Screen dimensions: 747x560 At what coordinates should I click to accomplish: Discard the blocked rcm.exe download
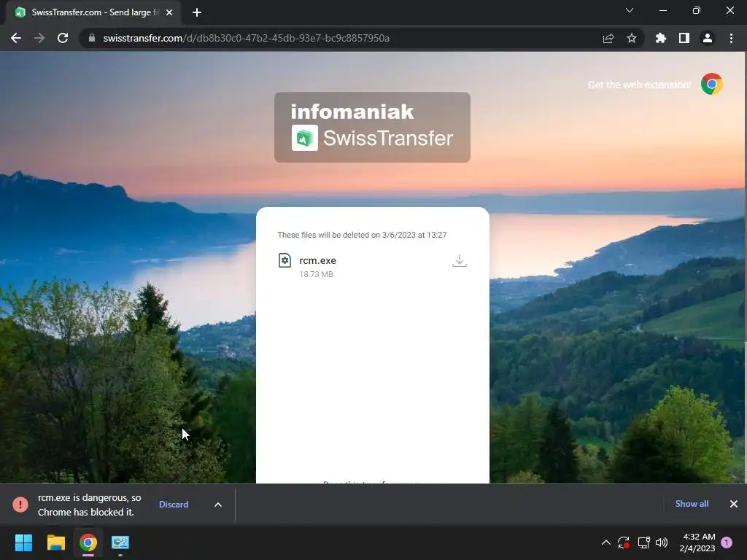pyautogui.click(x=174, y=505)
